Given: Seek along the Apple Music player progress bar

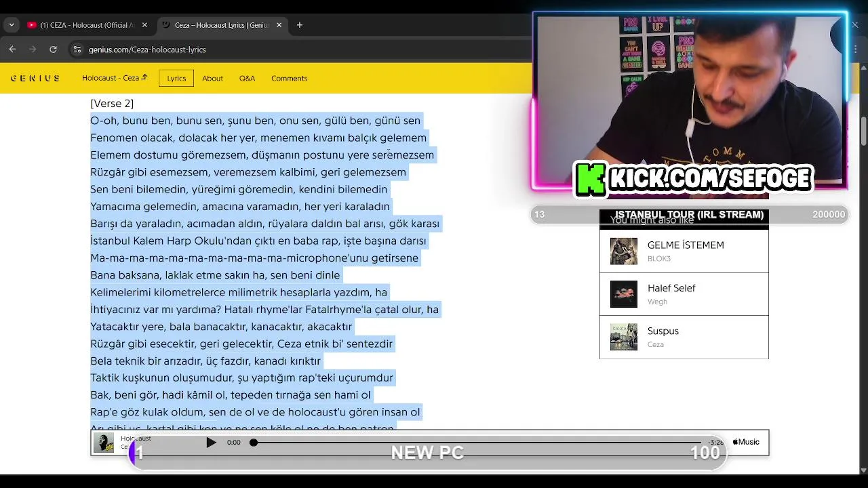Looking at the screenshot, I should click(478, 443).
